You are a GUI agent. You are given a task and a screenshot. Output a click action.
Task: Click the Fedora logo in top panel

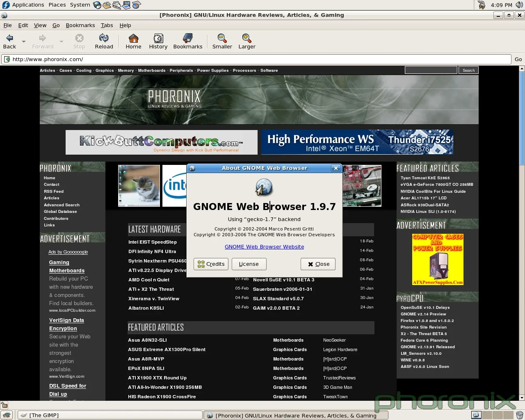pos(5,5)
